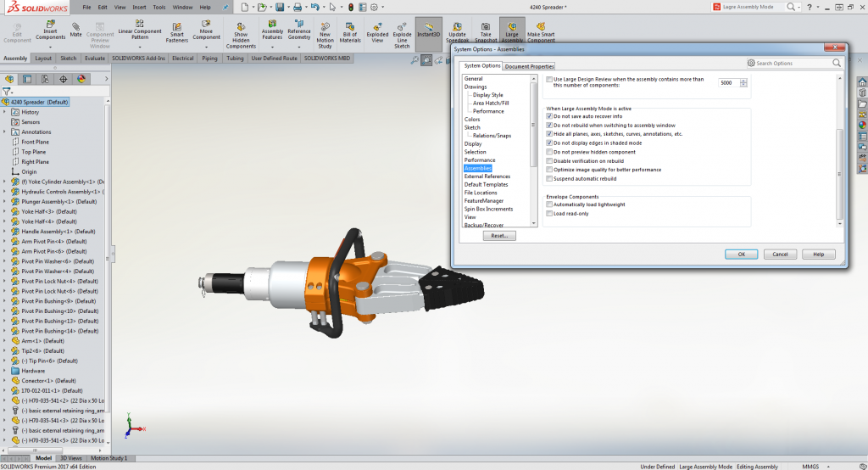This screenshot has width=868, height=470.
Task: Insert Bill of Materials
Action: point(350,33)
